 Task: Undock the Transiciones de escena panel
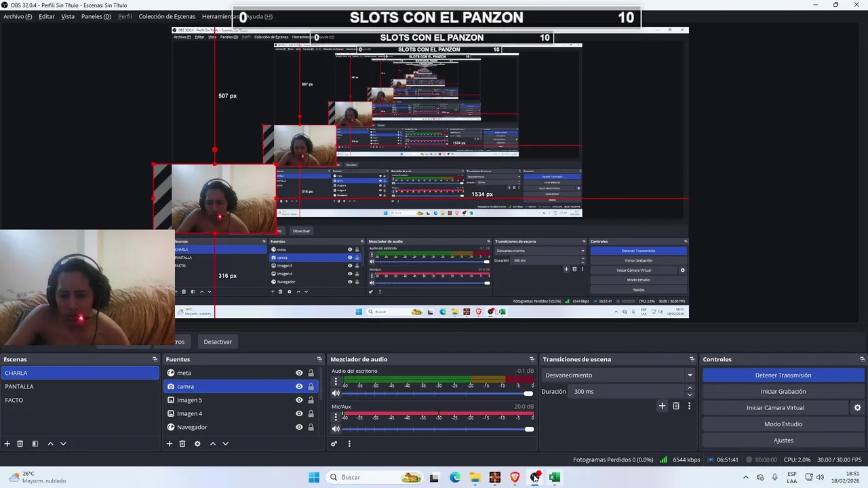pos(692,359)
